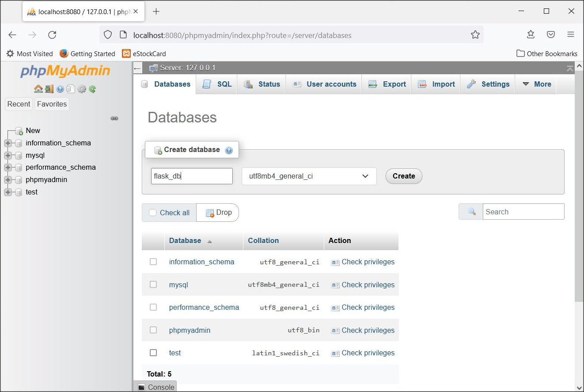Check the checkbox next to mysql database
Viewport: 584px width, 392px height.
[x=153, y=285]
